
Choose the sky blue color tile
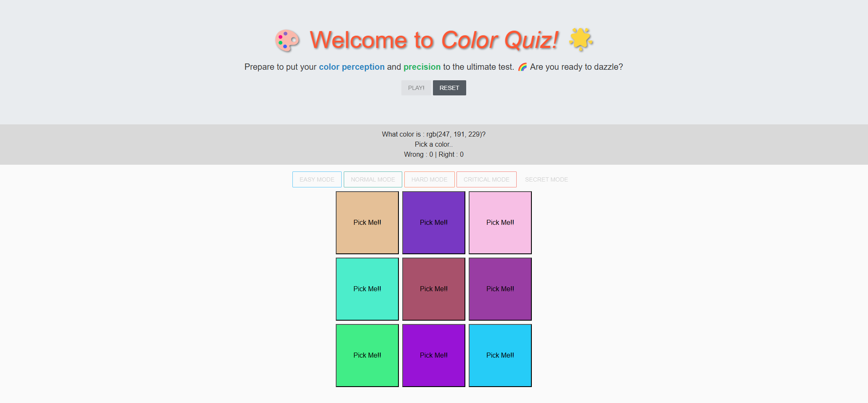(500, 355)
